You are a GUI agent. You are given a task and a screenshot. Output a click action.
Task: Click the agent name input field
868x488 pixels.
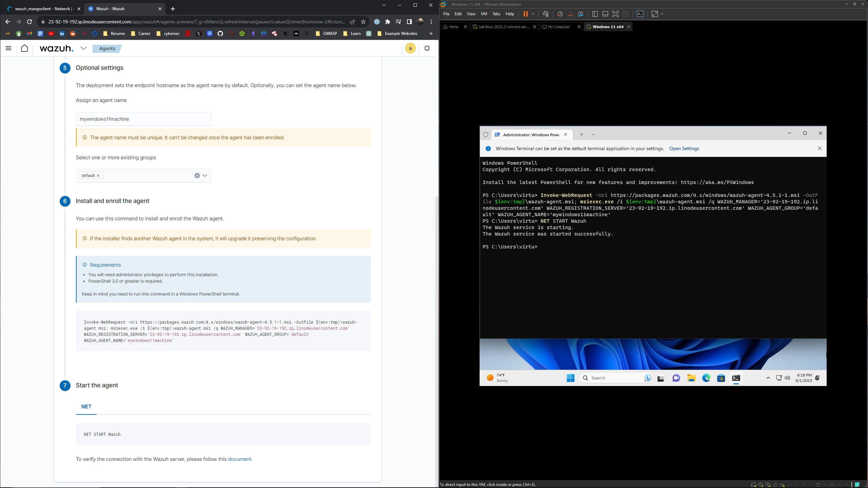143,119
